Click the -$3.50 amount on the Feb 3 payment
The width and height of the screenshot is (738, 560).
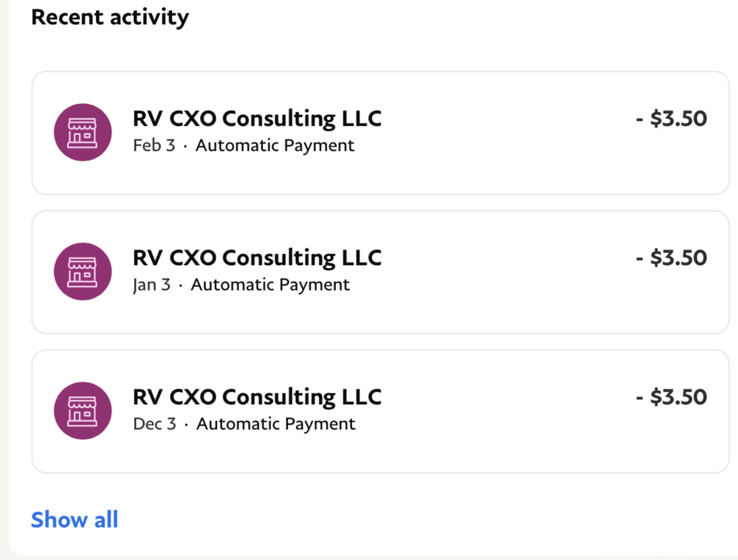671,119
